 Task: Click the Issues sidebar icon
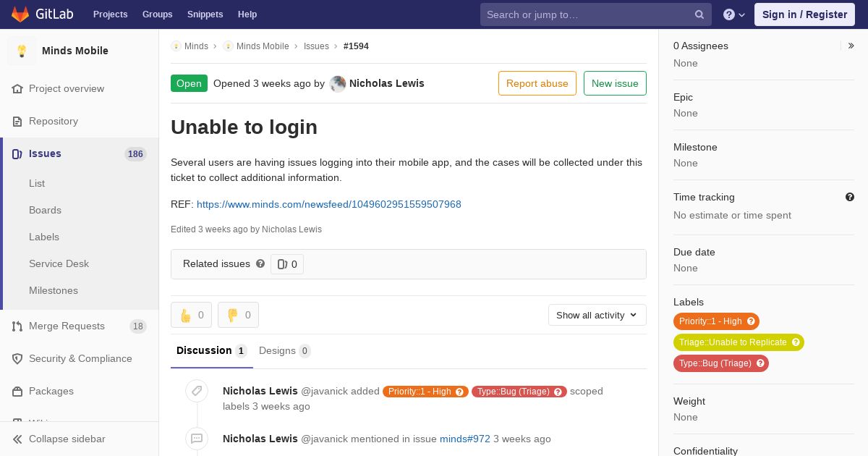pos(17,154)
